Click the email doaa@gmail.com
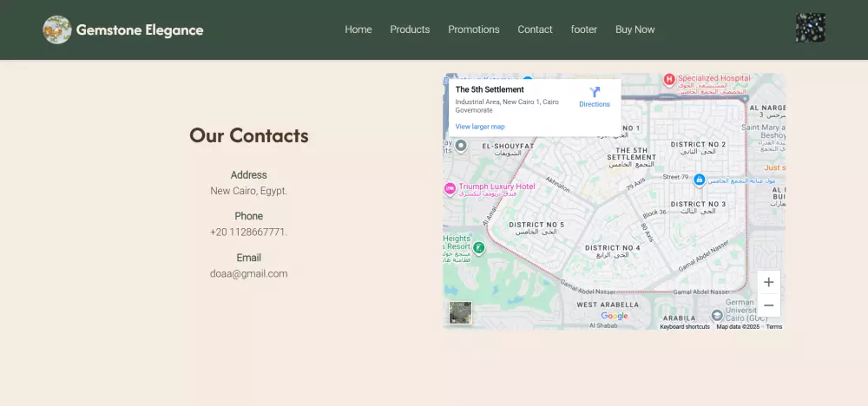Image resolution: width=868 pixels, height=406 pixels. tap(248, 274)
